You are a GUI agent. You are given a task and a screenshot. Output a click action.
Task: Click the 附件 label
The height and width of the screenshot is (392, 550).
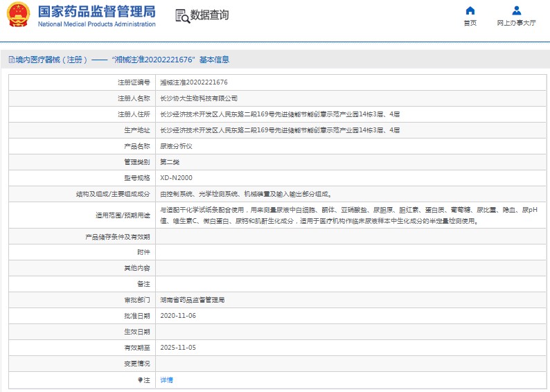[x=143, y=252]
